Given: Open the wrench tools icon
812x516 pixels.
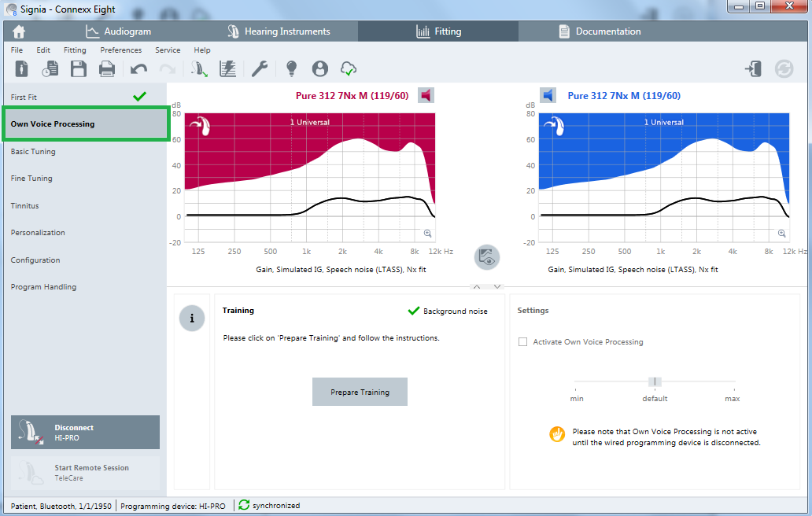Looking at the screenshot, I should point(260,68).
